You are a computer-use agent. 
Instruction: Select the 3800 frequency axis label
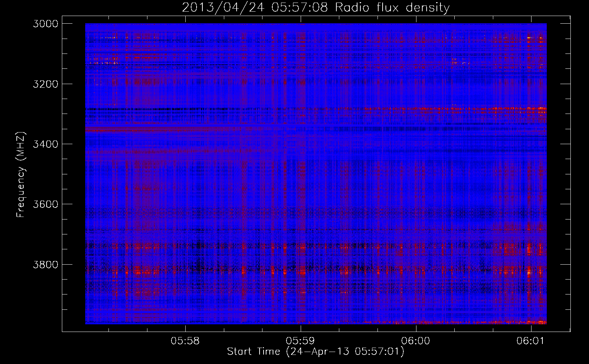(x=46, y=264)
